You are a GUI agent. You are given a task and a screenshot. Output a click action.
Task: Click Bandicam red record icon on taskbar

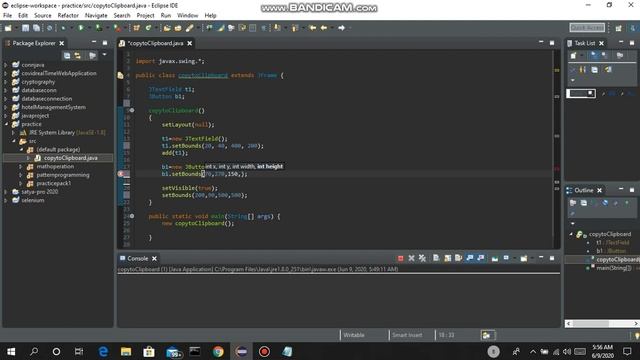(264, 351)
